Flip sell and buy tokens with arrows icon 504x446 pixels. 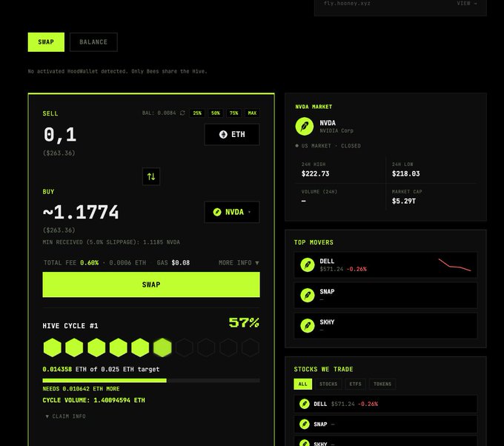click(151, 176)
